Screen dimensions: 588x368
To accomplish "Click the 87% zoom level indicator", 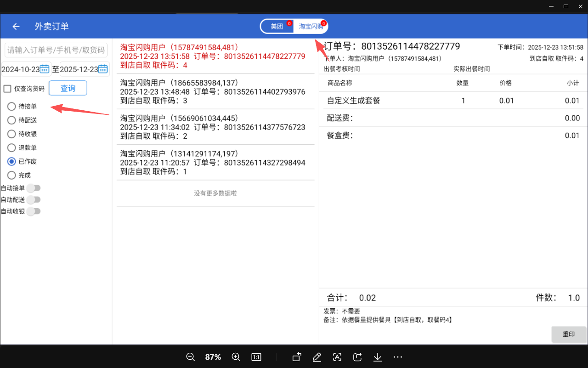I will click(213, 357).
